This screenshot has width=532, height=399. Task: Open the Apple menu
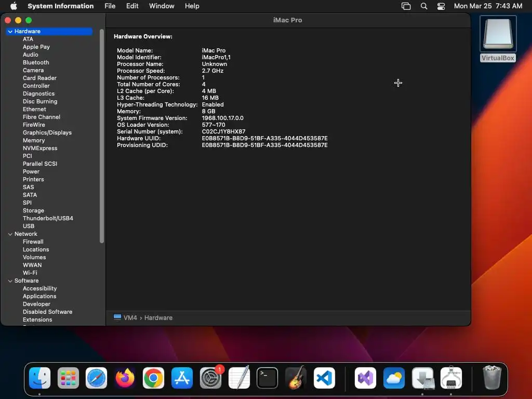tap(14, 6)
